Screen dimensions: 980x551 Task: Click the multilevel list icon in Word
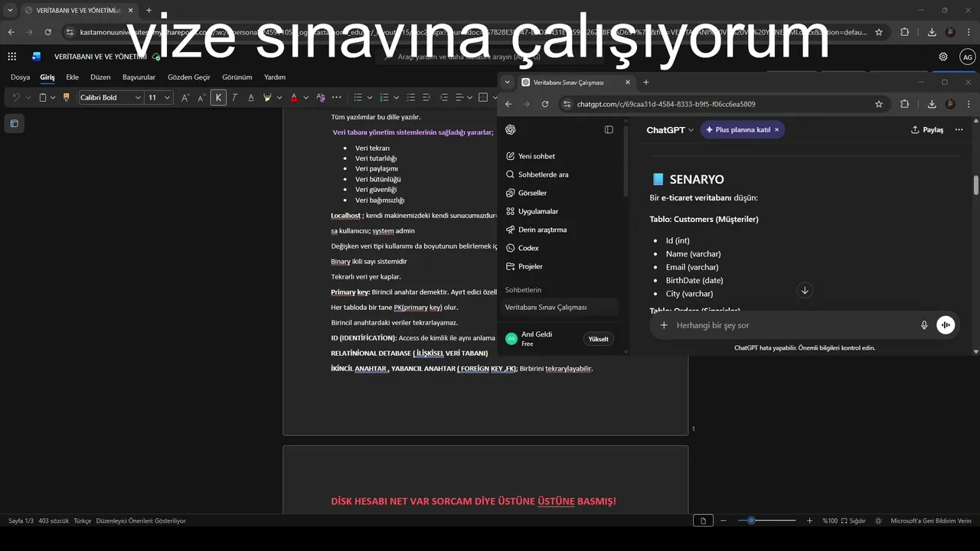click(x=410, y=97)
